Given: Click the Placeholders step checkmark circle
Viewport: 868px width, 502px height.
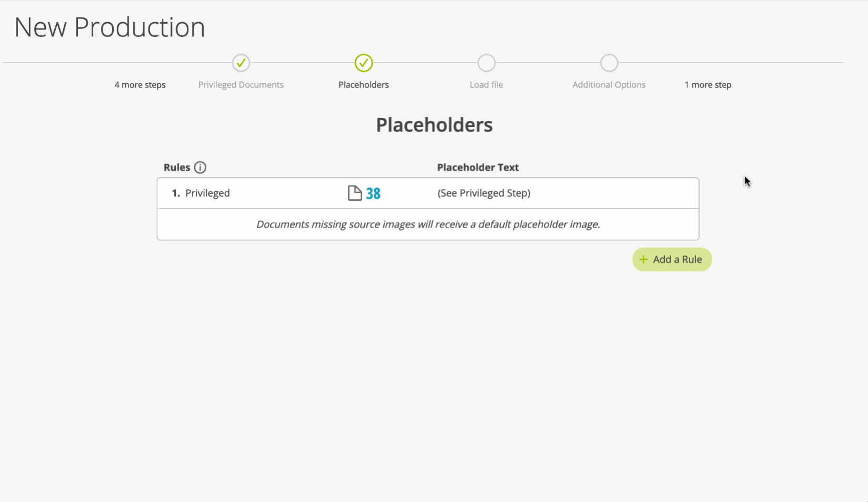Looking at the screenshot, I should point(364,63).
